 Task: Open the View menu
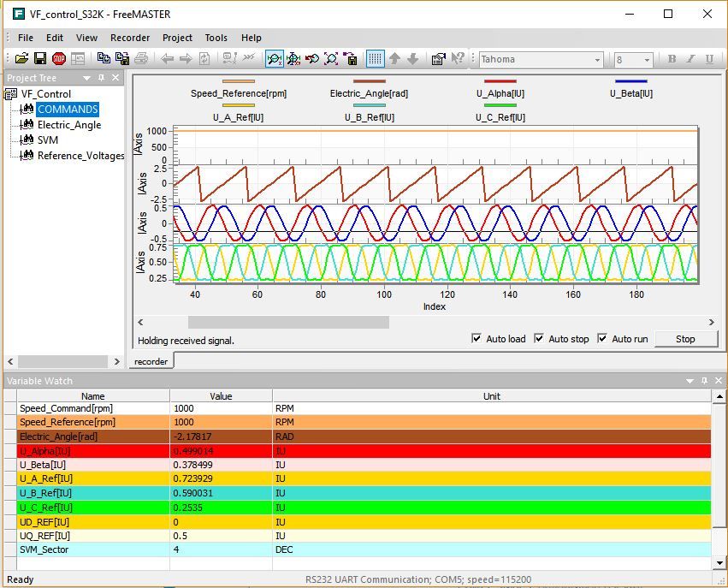[x=86, y=38]
